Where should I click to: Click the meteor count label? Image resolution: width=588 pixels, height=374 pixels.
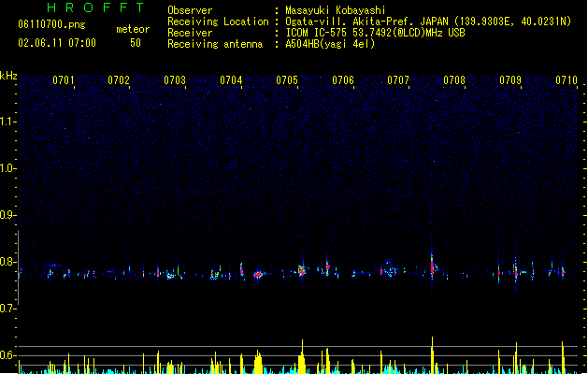[x=133, y=29]
